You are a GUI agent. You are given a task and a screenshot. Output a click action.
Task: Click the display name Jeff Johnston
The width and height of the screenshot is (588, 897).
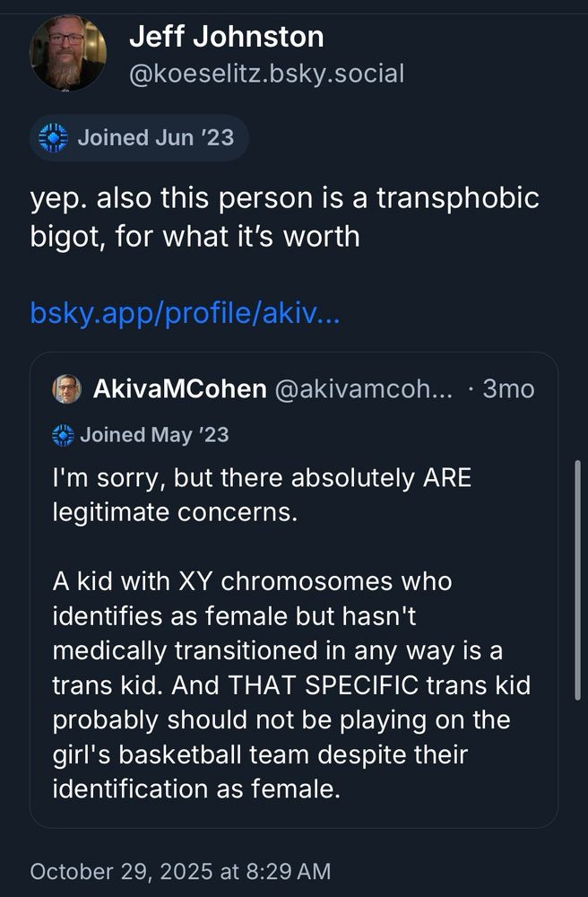227,36
